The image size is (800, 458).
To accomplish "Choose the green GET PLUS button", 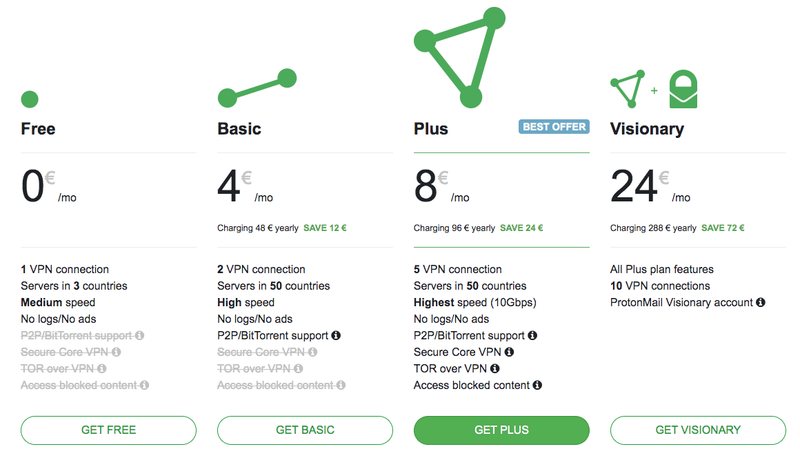I will point(502,430).
